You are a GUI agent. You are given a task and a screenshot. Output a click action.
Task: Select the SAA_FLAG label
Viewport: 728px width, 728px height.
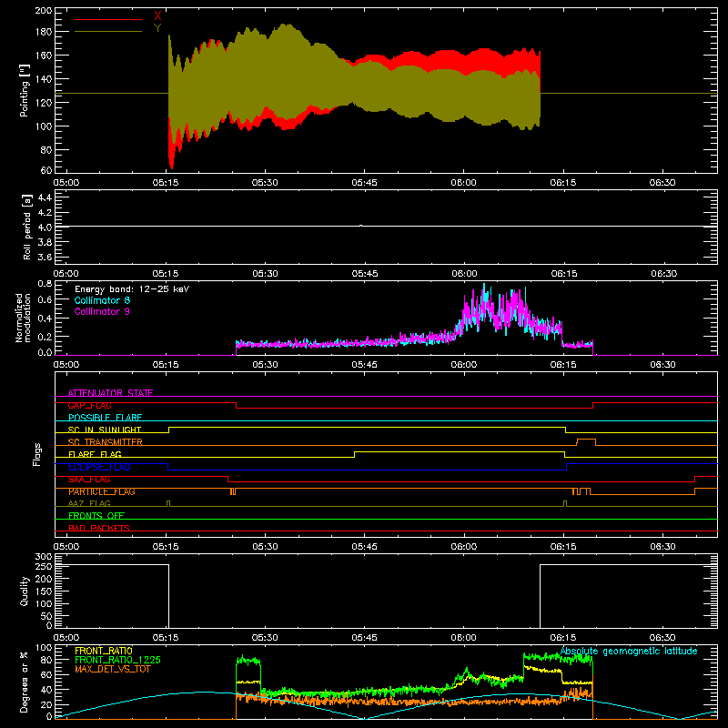point(89,480)
